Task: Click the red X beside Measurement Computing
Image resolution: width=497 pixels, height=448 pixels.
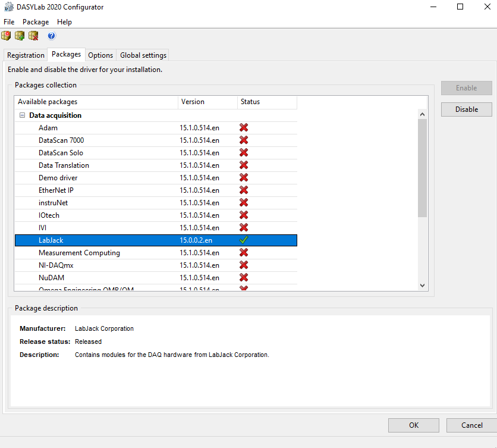Action: (244, 252)
